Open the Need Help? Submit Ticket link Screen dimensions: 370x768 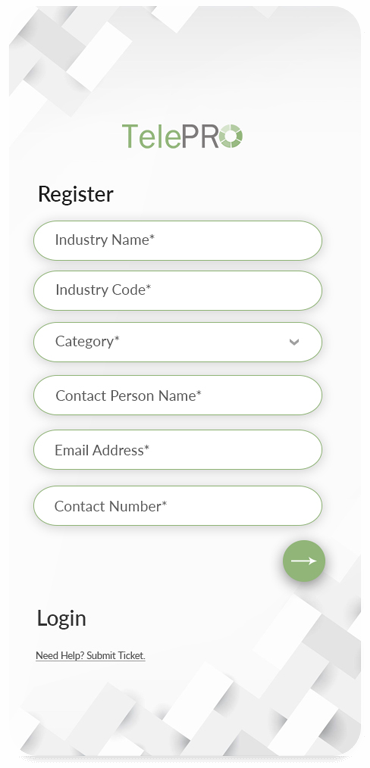tap(91, 655)
